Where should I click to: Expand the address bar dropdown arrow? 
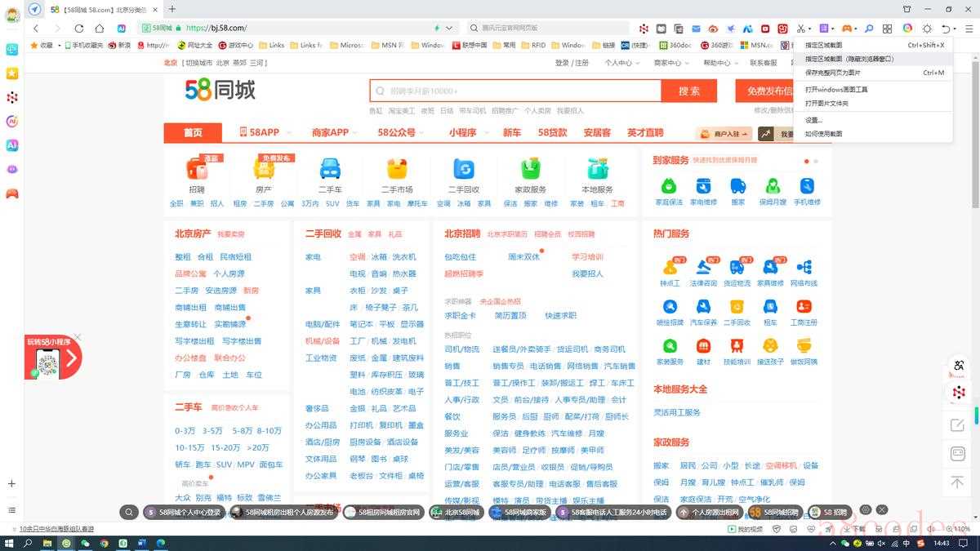tap(450, 29)
